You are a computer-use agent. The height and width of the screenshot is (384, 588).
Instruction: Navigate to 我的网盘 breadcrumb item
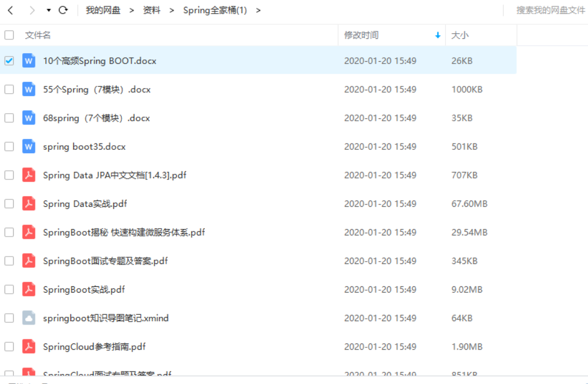click(103, 10)
